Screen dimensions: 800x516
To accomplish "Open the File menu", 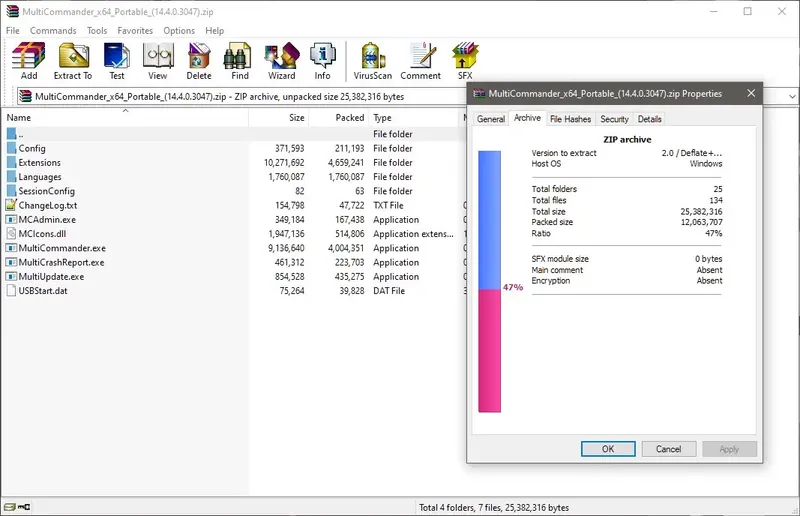I will coord(13,31).
